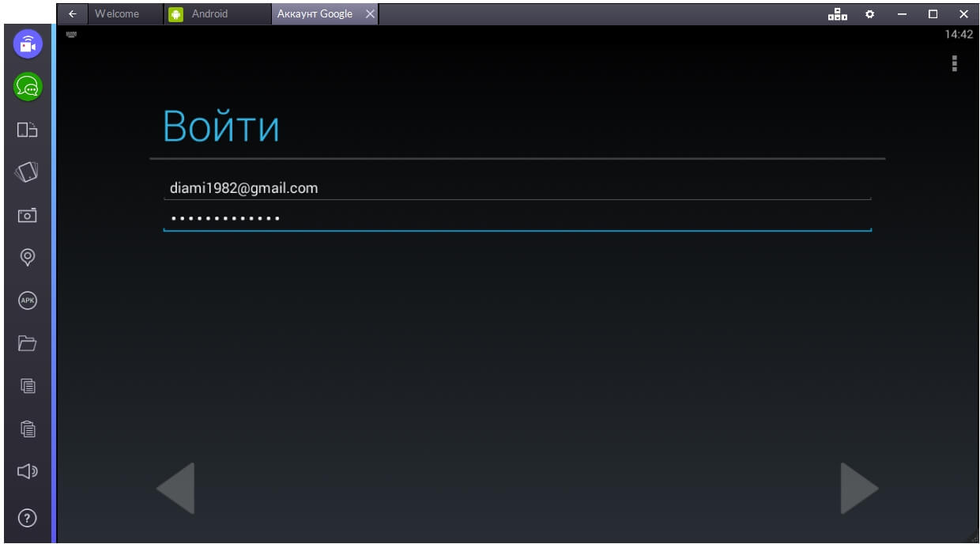Switch to the Android tab

(x=209, y=13)
